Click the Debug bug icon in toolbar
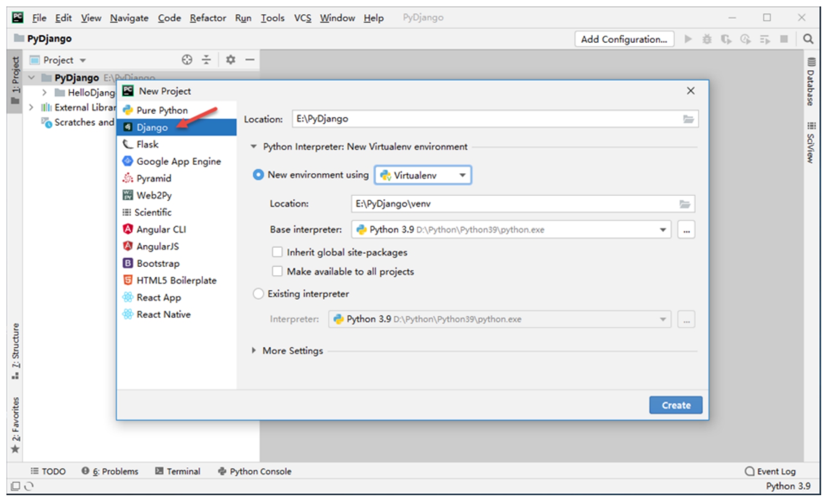This screenshot has height=504, width=830. [707, 39]
